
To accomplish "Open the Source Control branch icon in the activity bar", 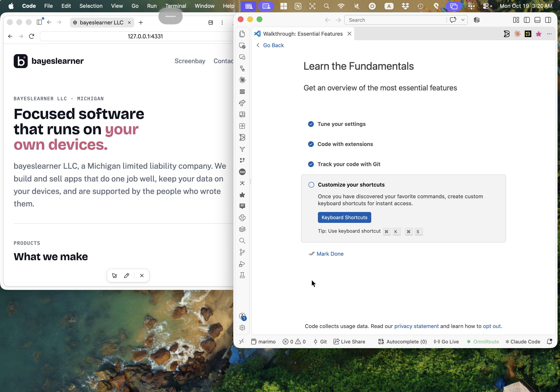I will pos(242,252).
